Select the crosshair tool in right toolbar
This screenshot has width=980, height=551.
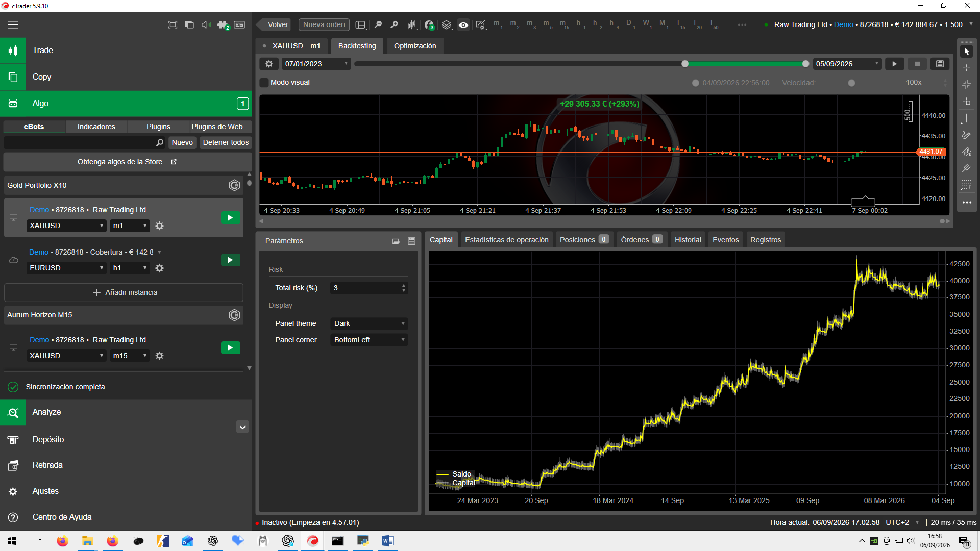(966, 68)
